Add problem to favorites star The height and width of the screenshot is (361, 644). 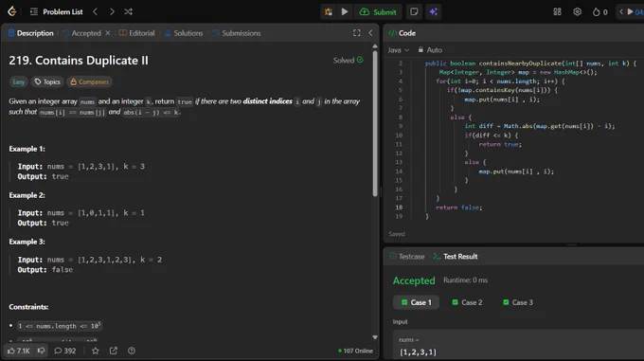pyautogui.click(x=96, y=351)
